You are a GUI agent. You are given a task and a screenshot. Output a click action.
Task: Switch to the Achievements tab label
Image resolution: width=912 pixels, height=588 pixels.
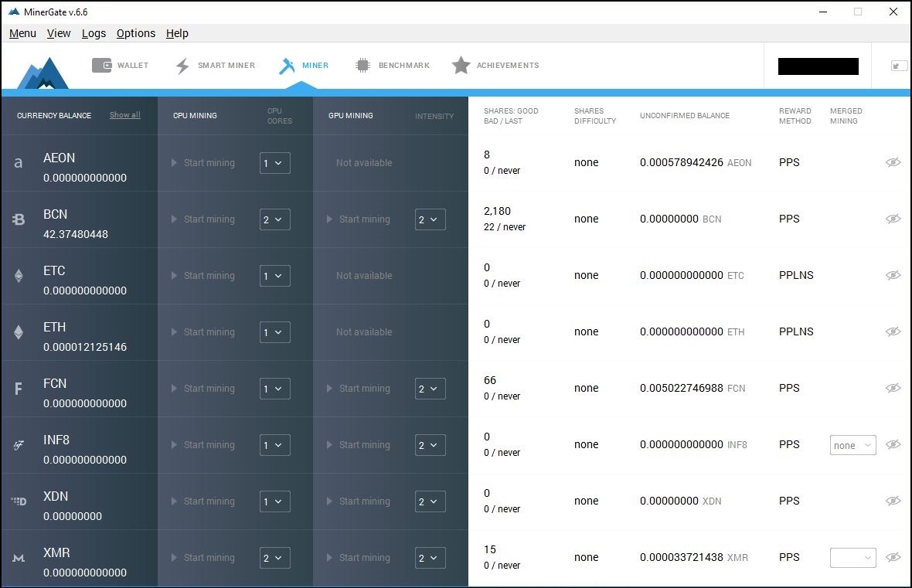[x=508, y=65]
